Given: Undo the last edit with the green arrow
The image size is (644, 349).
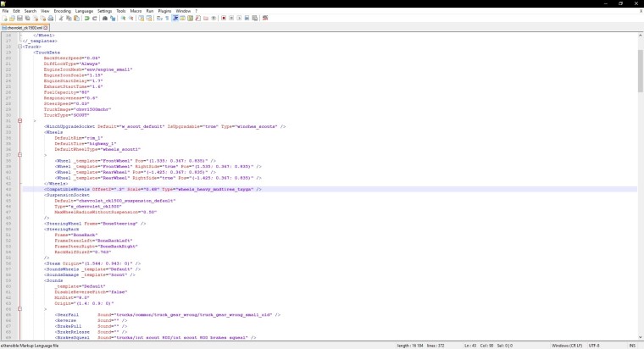Looking at the screenshot, I should coord(87,18).
